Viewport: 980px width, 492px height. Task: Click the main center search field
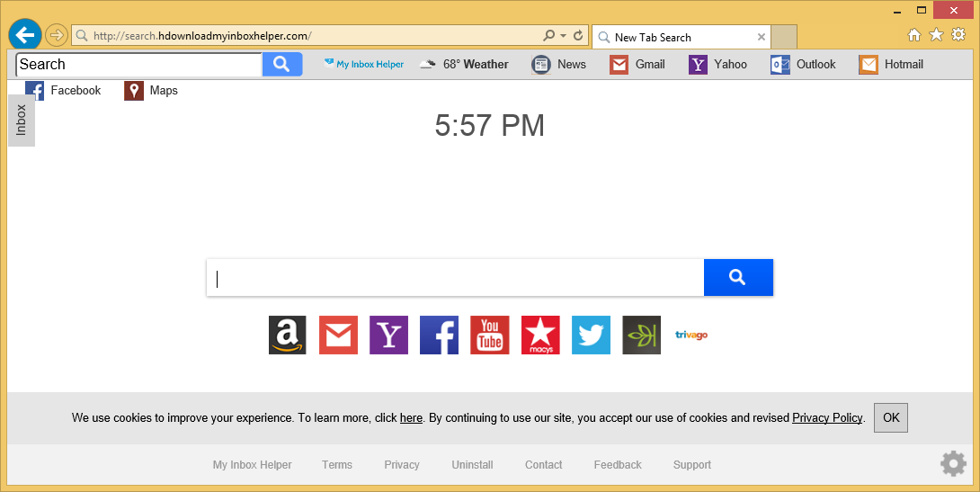455,278
